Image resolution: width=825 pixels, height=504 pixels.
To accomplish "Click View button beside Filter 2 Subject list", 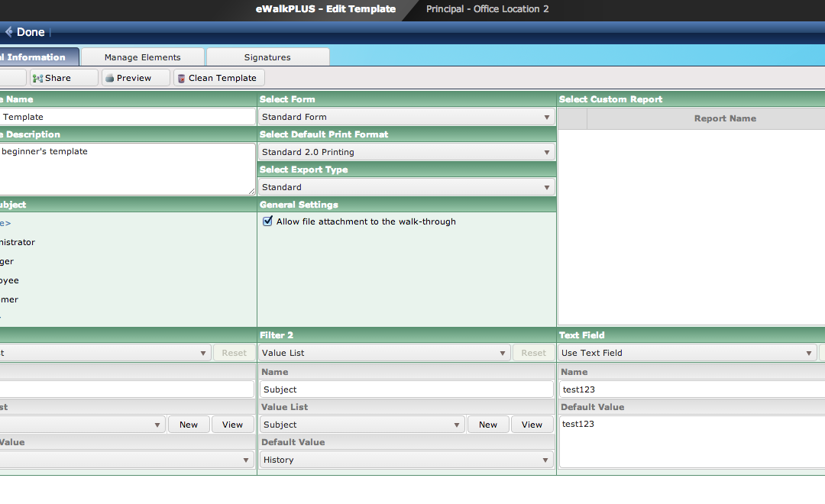I will [x=532, y=425].
